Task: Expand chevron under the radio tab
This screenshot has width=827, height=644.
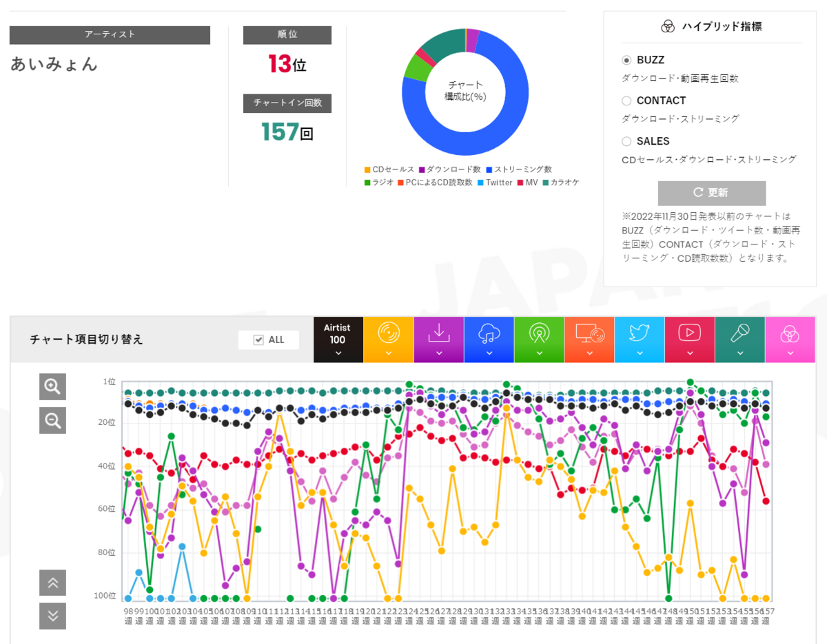Action: click(540, 353)
